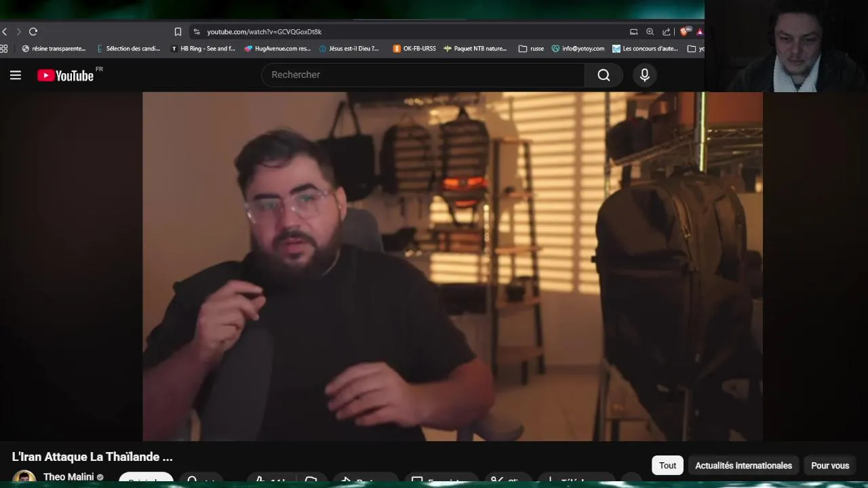Expand the 'russe' bookmarks folder

click(531, 49)
